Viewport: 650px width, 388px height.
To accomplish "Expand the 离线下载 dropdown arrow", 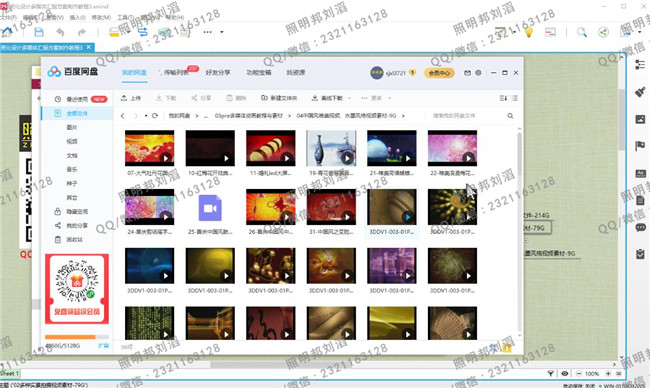I will (349, 98).
